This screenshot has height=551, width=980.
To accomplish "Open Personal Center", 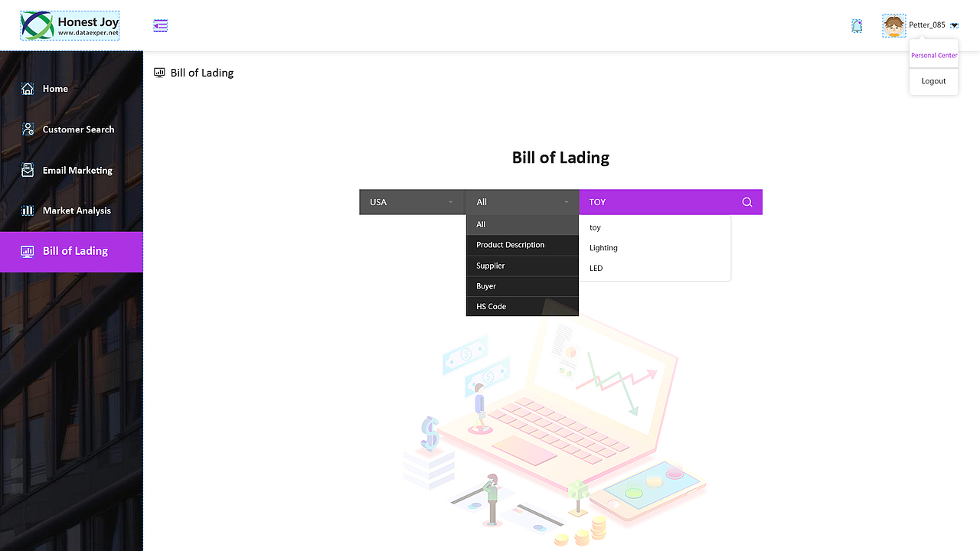I will (934, 55).
